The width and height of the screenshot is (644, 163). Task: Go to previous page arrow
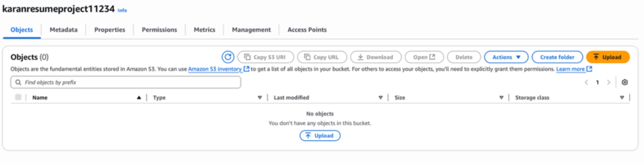586,82
